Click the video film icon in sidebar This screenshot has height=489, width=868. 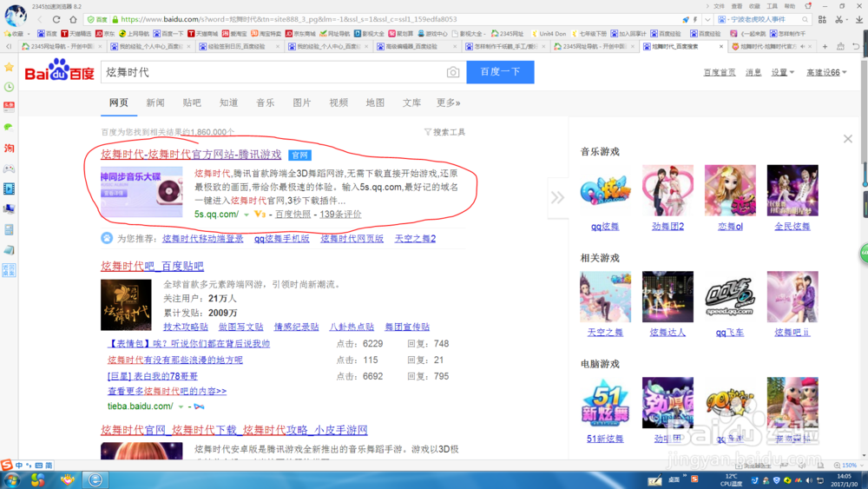click(9, 188)
